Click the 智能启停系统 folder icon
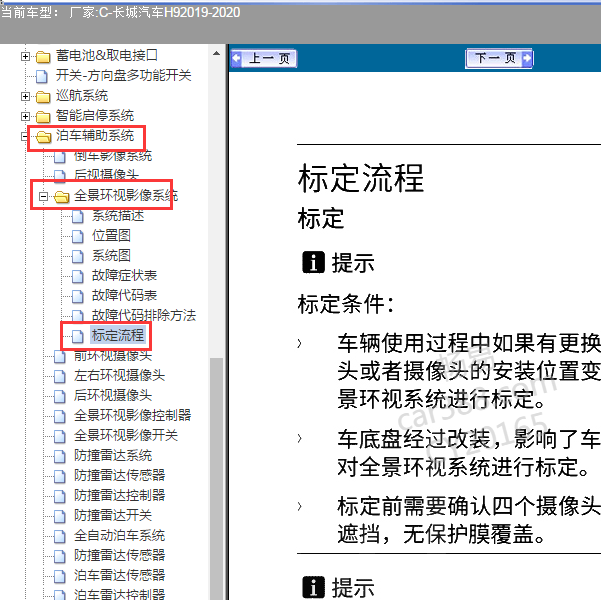This screenshot has width=601, height=600. coord(43,117)
